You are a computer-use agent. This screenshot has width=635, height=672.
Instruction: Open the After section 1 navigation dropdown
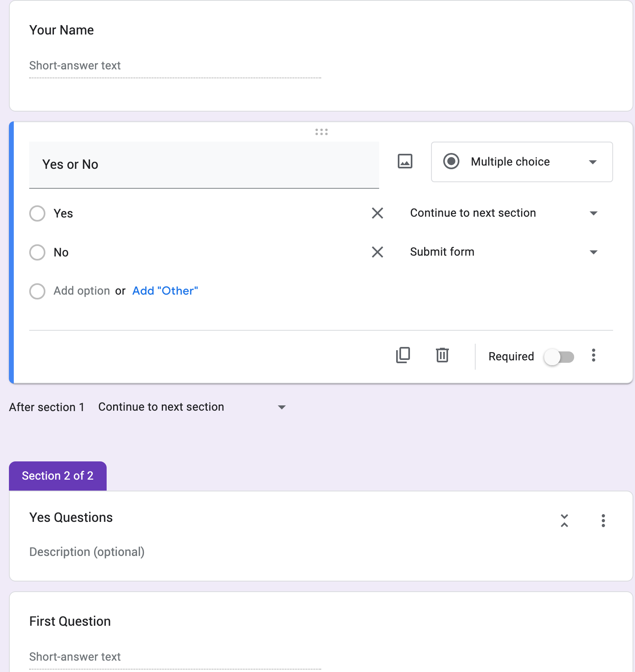(x=192, y=407)
